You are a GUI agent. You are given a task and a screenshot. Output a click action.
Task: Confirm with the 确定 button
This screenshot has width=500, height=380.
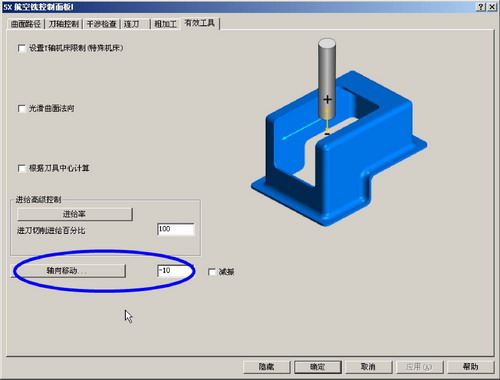(318, 367)
